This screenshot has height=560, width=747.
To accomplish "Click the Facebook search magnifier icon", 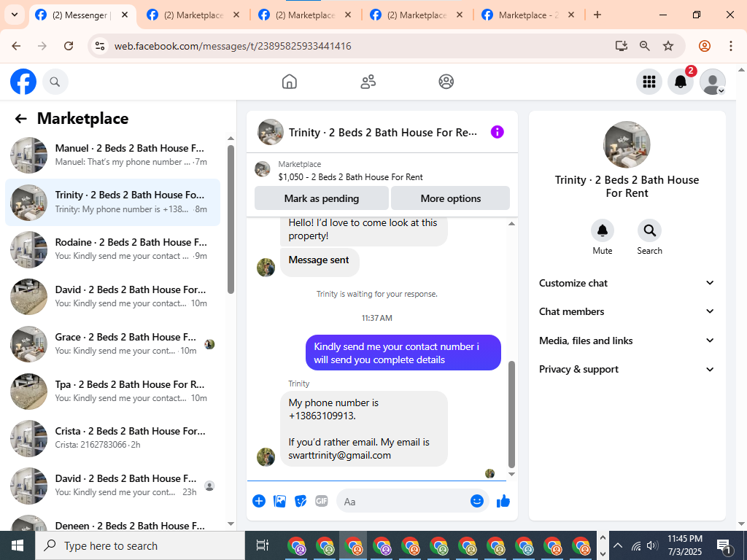I will tap(55, 82).
